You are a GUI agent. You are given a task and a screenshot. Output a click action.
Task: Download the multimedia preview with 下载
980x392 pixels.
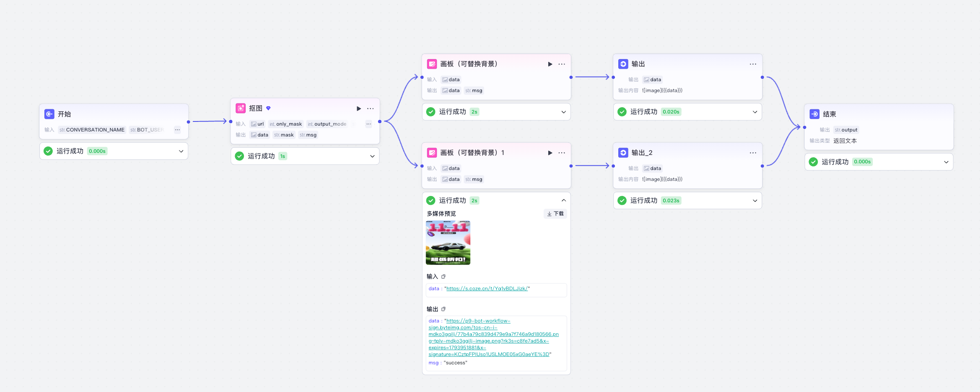[555, 214]
